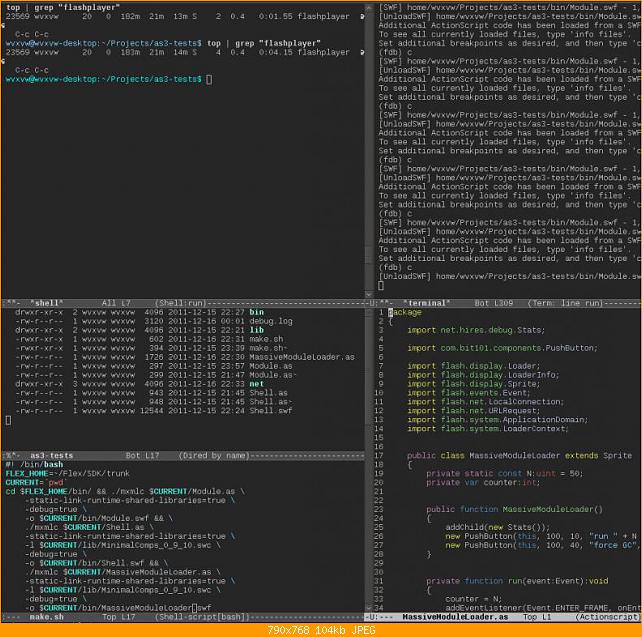The width and height of the screenshot is (642, 637).
Task: Click the as3-tests buffer name in mode line
Action: [x=51, y=456]
